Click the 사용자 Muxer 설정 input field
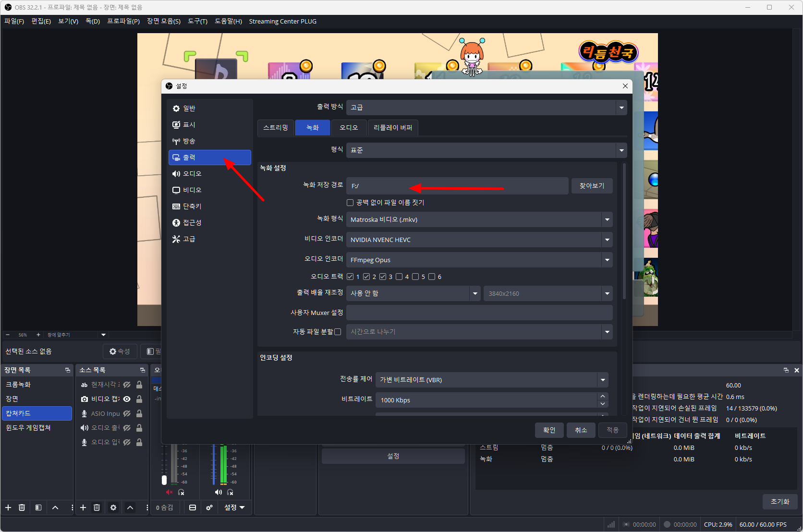Screen dimensions: 803x532 pos(479,313)
